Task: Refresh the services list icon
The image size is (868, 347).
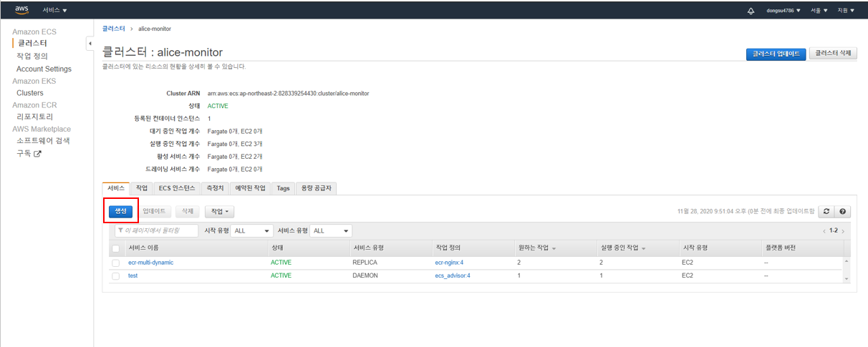Action: [x=826, y=212]
